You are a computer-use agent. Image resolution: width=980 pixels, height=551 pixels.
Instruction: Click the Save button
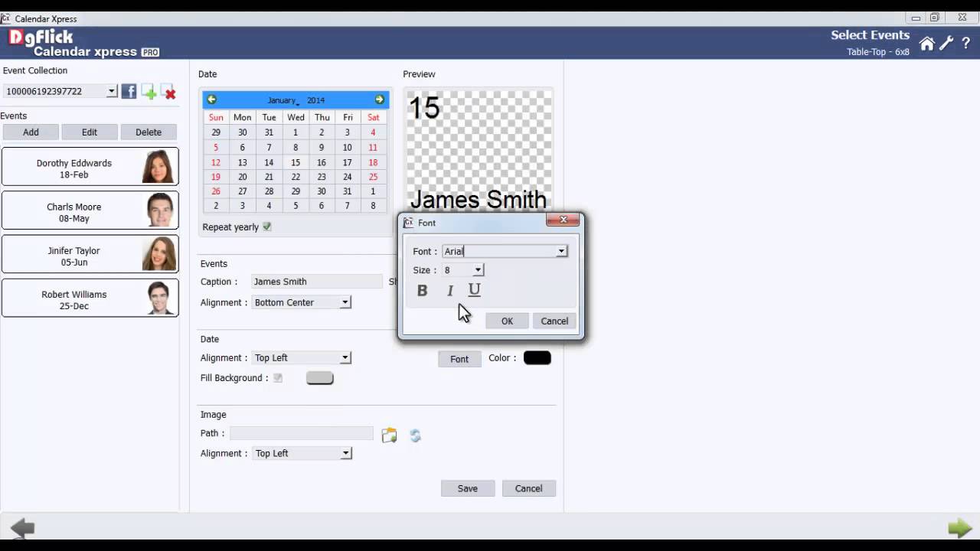tap(468, 488)
